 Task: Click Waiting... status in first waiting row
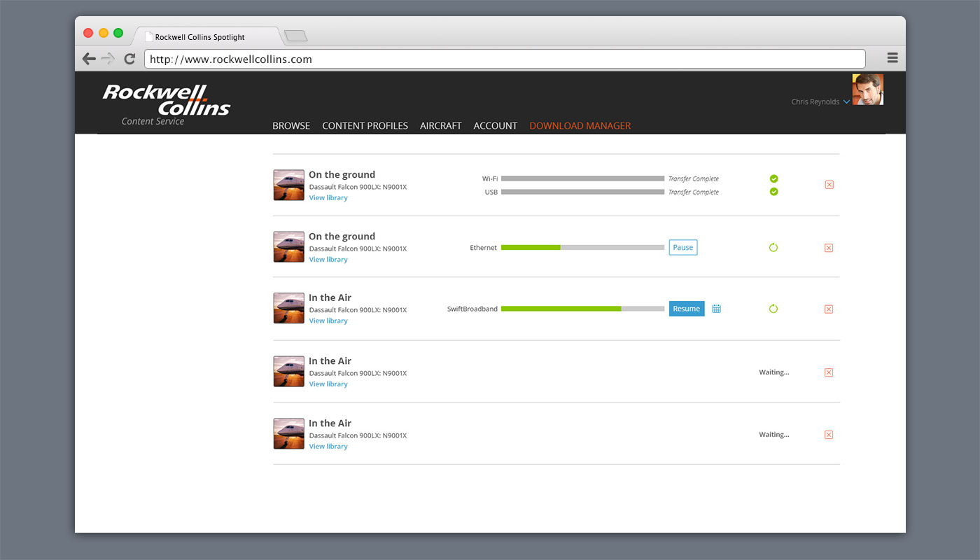[774, 372]
